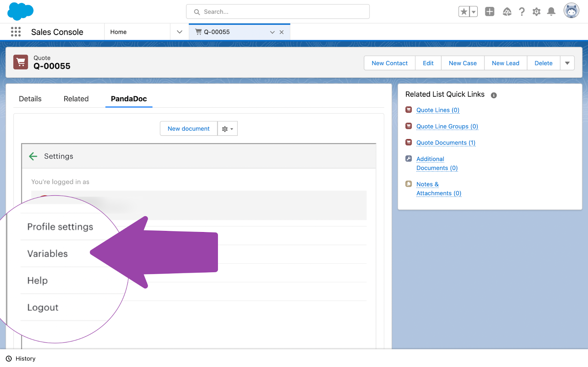
Task: Click the Favorites star icon
Action: coord(464,12)
